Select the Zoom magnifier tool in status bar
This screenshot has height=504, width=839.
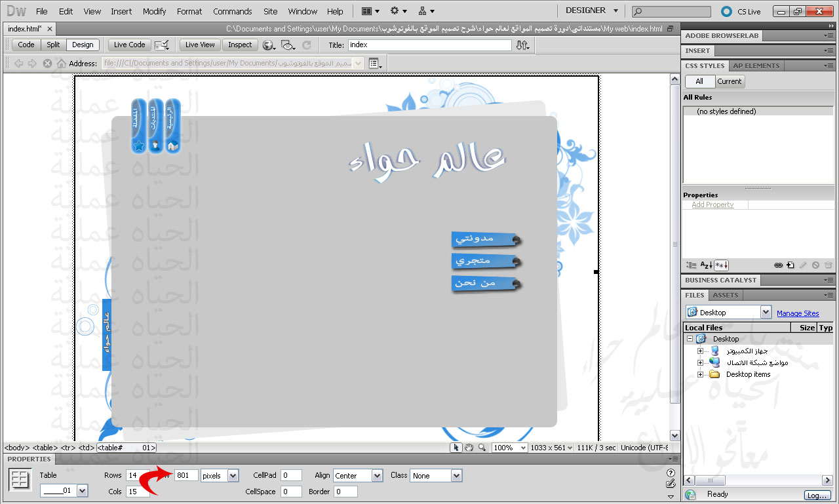pos(482,448)
